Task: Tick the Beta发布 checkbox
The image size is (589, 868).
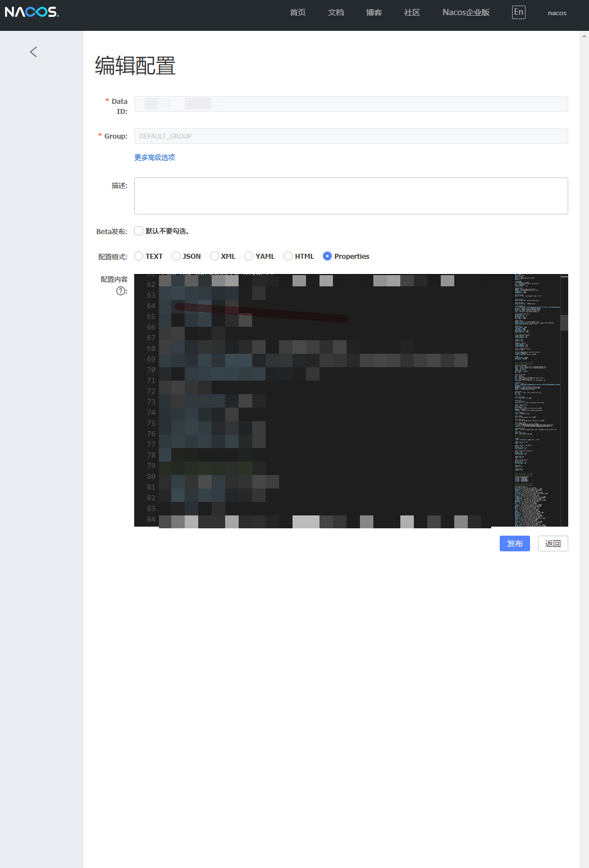Action: point(139,231)
